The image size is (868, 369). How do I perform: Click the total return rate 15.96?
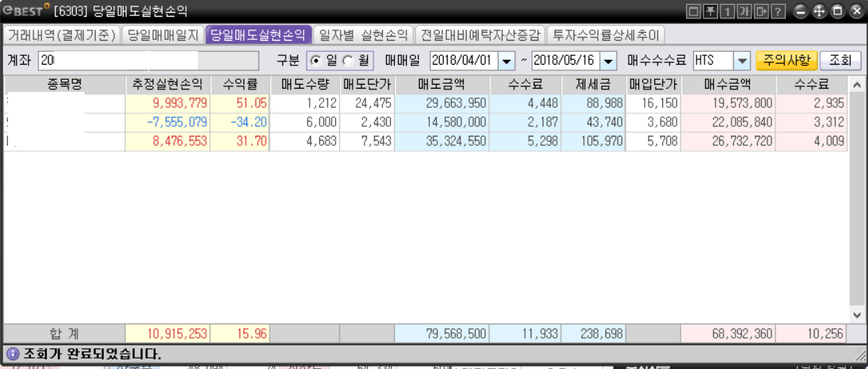pyautogui.click(x=239, y=334)
